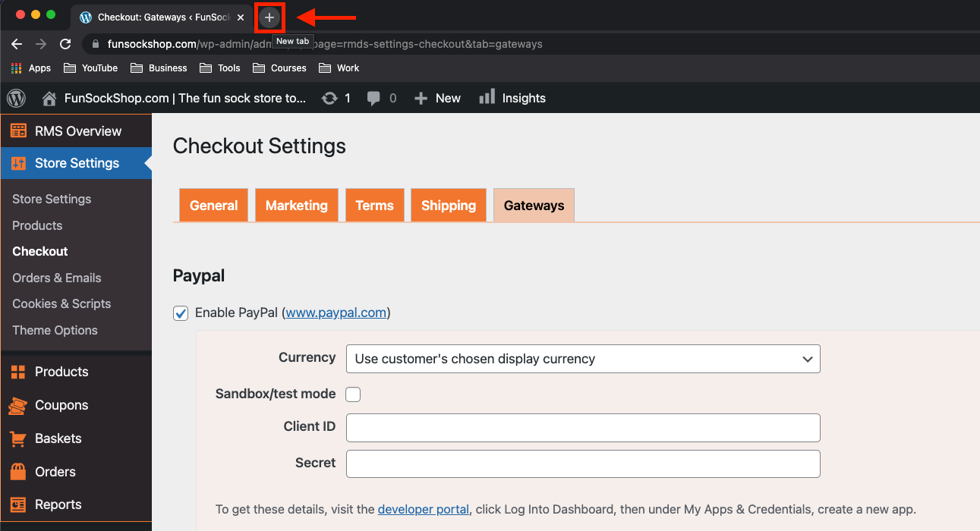Open the Orders section

(76, 472)
